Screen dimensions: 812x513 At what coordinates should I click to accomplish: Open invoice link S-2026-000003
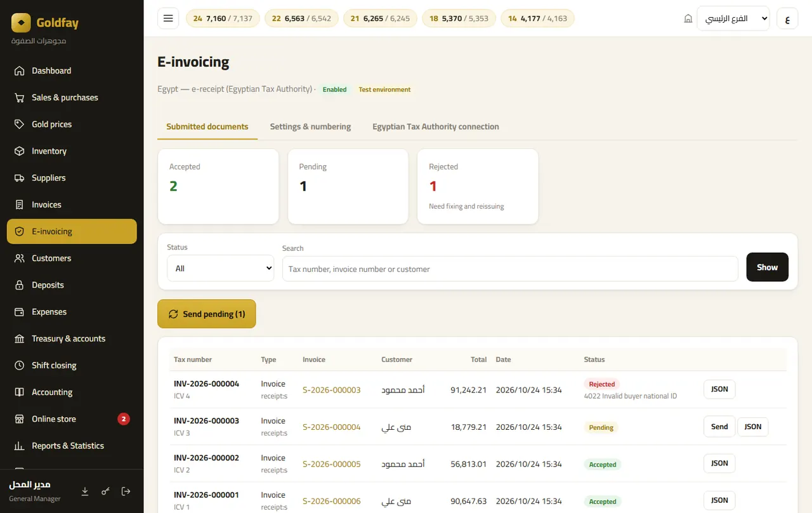pyautogui.click(x=332, y=390)
